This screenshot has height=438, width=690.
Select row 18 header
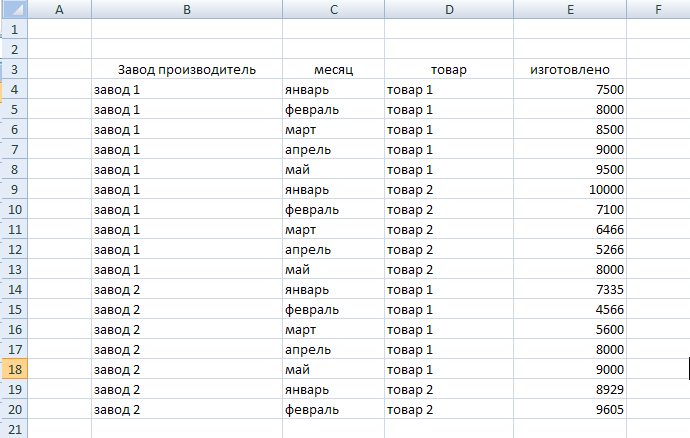coord(15,369)
